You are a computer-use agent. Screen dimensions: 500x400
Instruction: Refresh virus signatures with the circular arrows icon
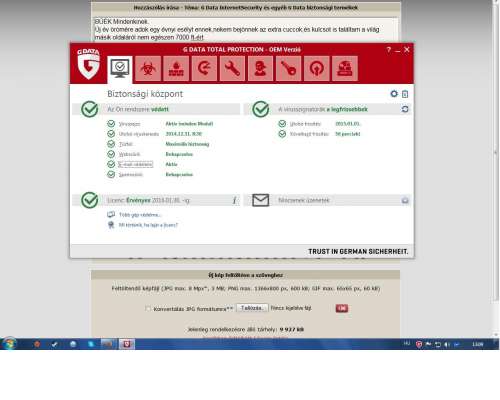405,109
